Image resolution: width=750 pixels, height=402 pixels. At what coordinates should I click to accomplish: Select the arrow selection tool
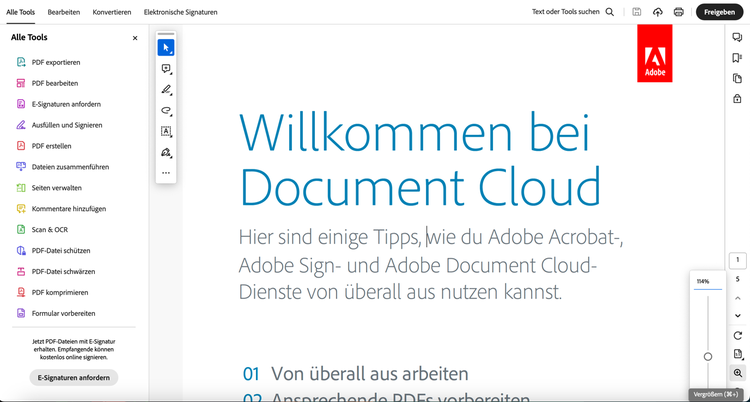tap(166, 47)
